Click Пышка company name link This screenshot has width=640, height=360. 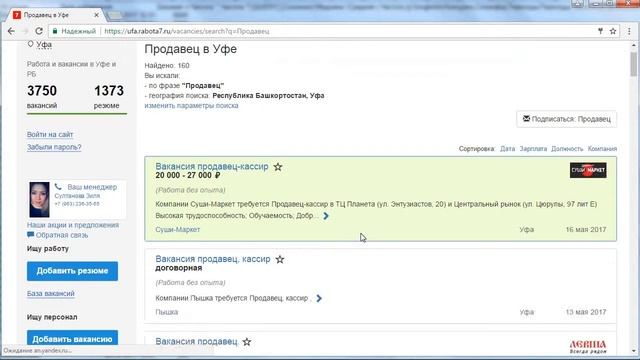click(x=167, y=312)
